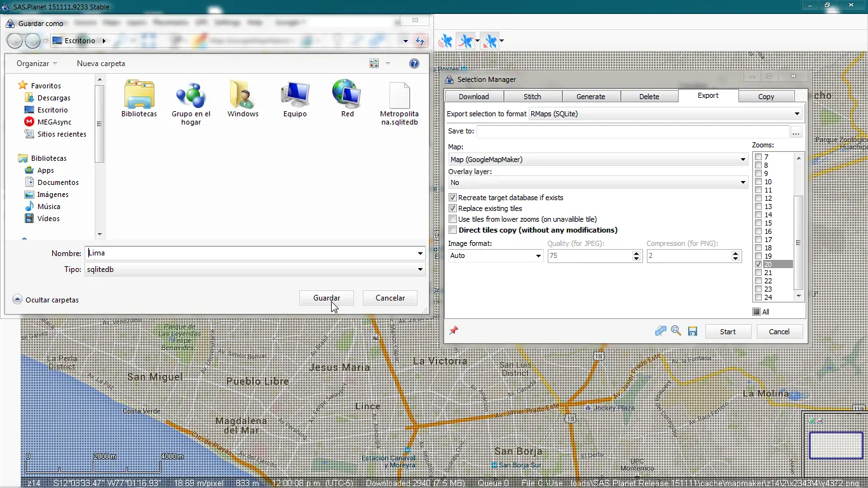Switch to the Copy tab
Screen dimensions: 868x488
point(766,97)
